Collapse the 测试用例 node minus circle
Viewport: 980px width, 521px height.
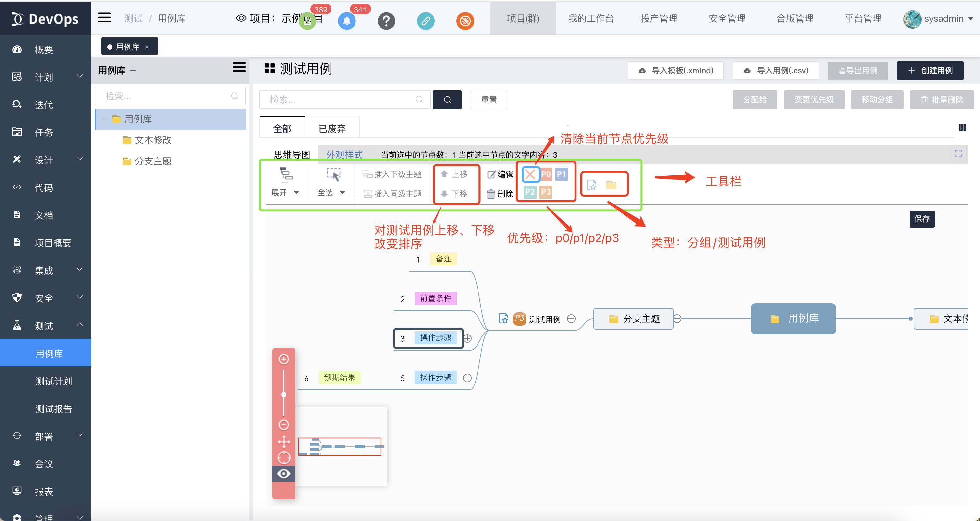point(571,319)
